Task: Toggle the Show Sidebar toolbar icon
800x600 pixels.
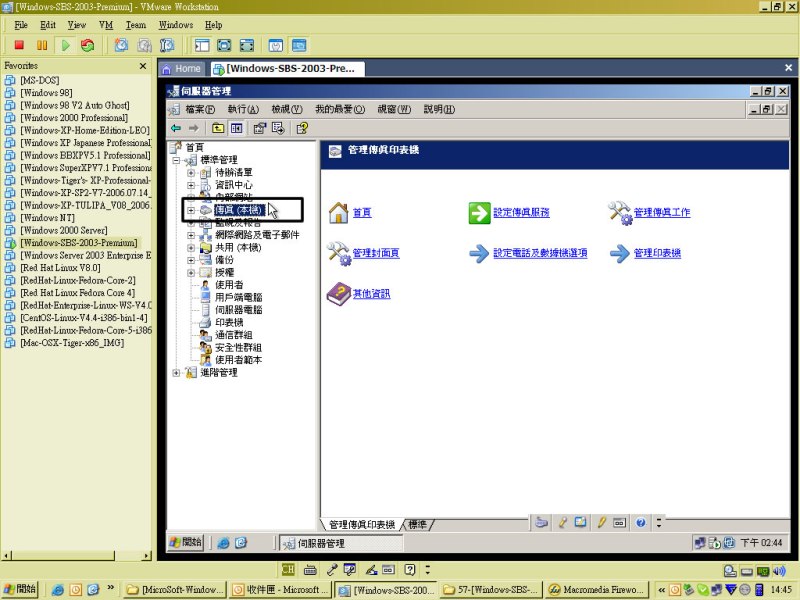Action: pos(202,45)
